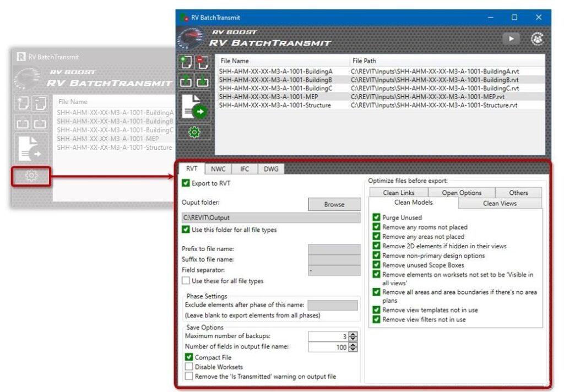564x392 pixels.
Task: Uncheck Remove view filters not in use
Action: pos(376,319)
